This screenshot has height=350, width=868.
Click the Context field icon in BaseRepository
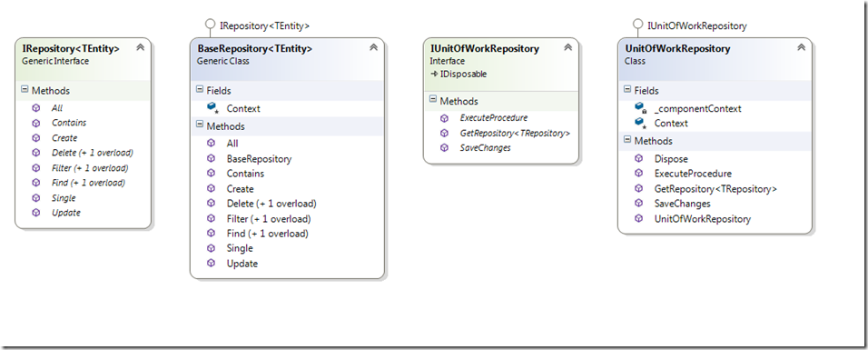212,107
